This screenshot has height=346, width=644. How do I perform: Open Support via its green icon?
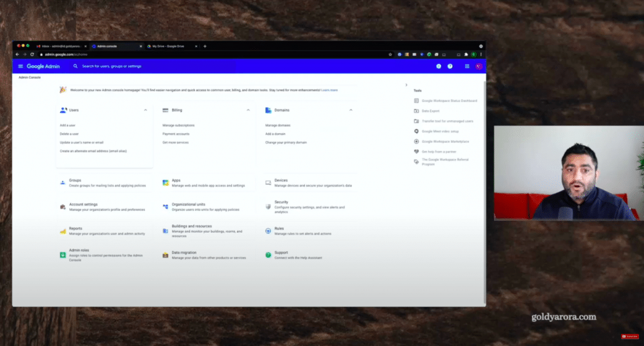(x=268, y=255)
